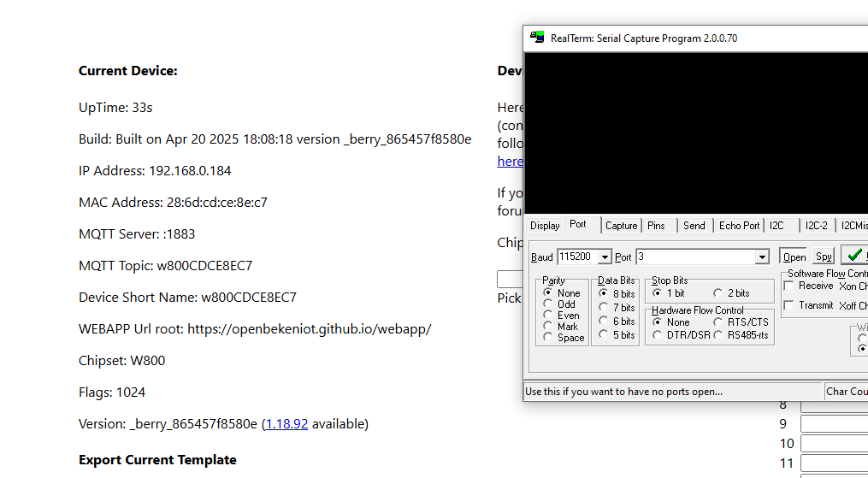Screen dimensions: 868x478
Task: Click the Flags: 1024 text
Action: (112, 392)
